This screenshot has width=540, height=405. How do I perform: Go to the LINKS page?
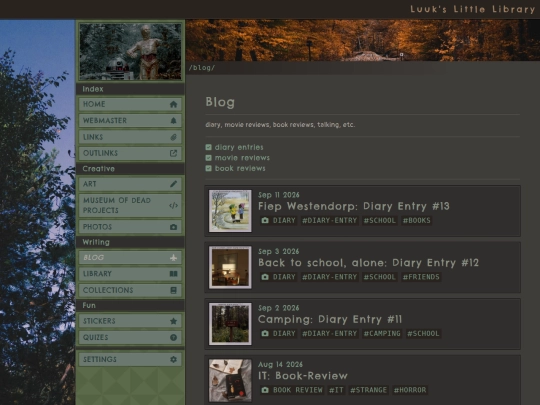[130, 137]
